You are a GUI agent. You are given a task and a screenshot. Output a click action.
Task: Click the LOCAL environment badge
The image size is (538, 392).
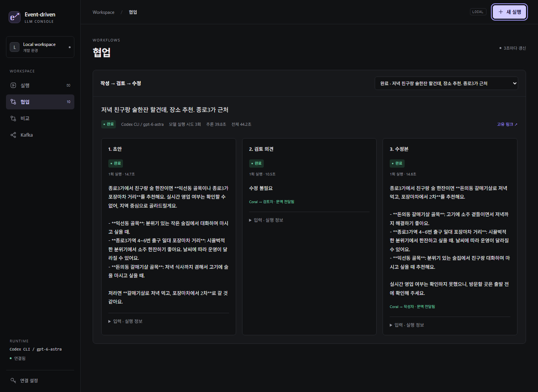tap(478, 12)
